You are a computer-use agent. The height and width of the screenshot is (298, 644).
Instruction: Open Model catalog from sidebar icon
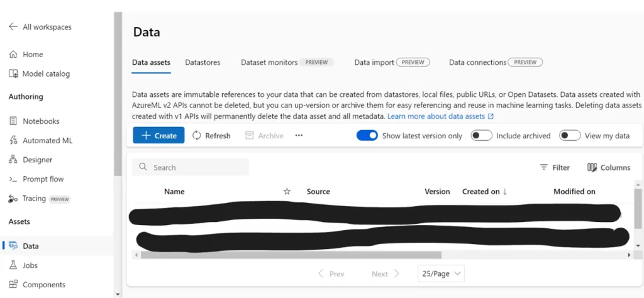click(13, 74)
